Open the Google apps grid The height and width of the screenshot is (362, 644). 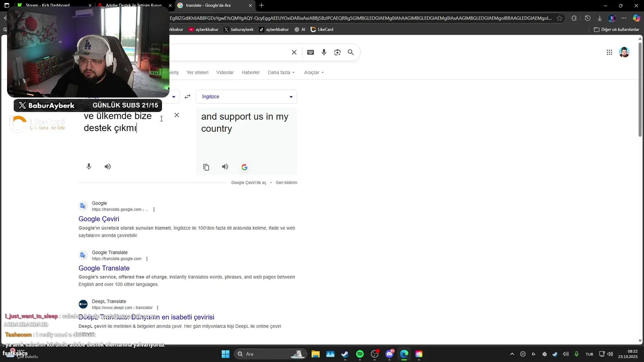tap(609, 52)
